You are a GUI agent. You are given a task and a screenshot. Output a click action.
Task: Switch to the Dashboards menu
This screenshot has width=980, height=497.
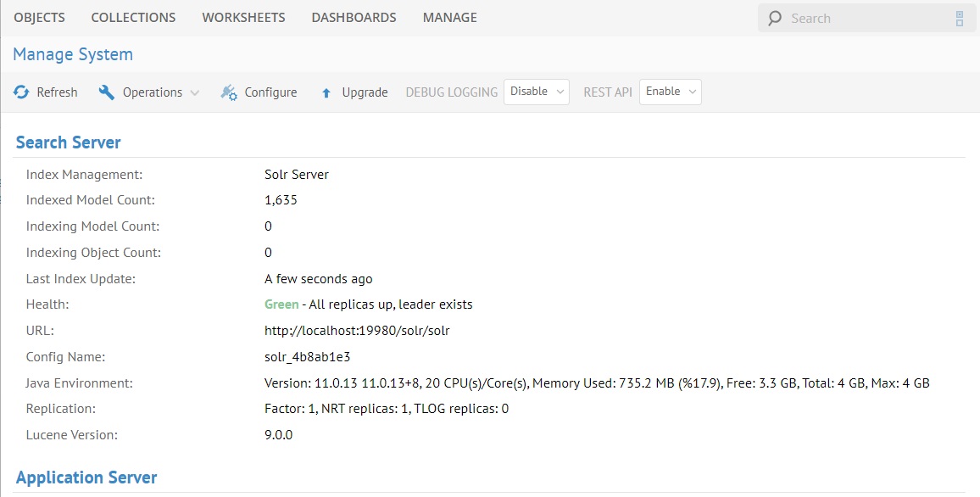click(354, 17)
